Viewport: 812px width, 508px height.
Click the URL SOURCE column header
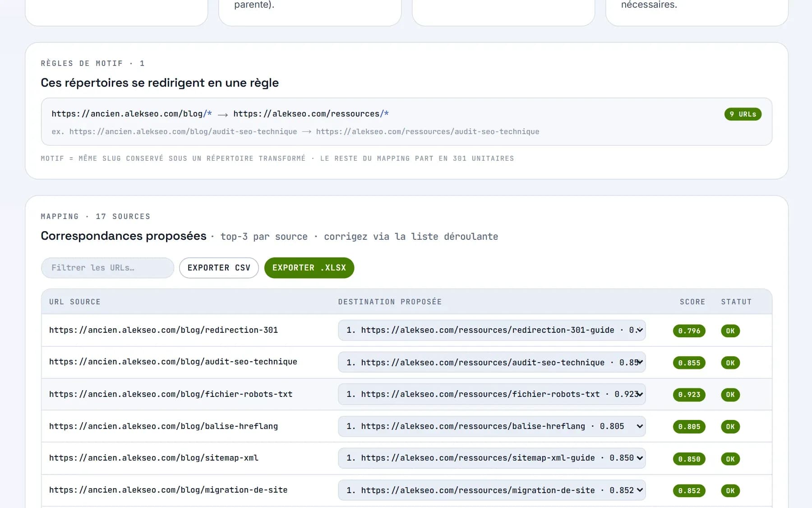pyautogui.click(x=75, y=302)
